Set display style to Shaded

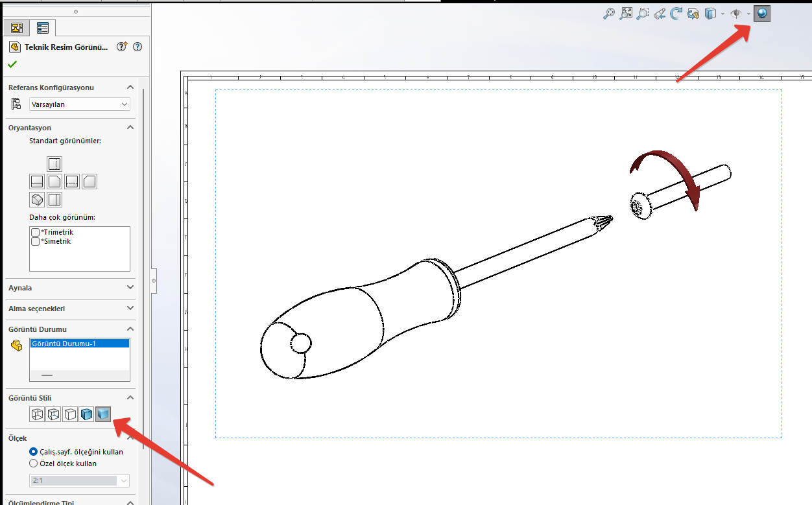click(103, 414)
